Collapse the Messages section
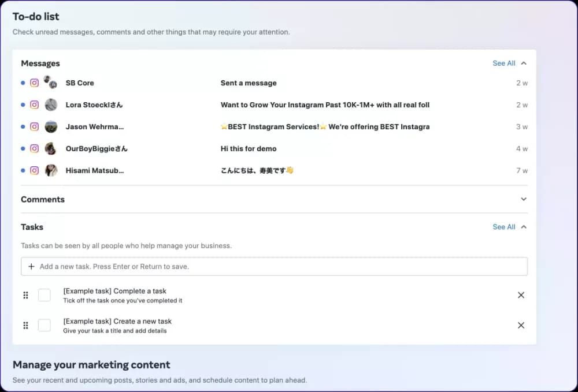Screen dimensions: 578x392 [524, 64]
